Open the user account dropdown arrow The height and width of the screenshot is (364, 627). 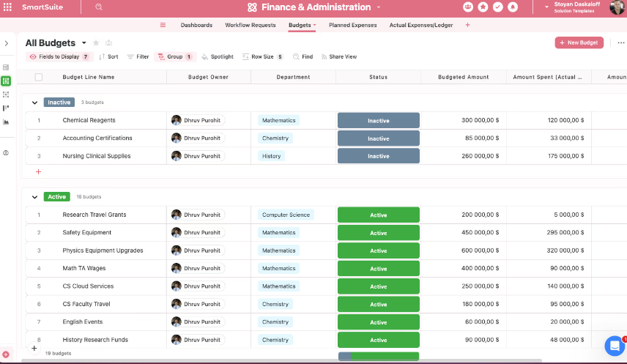pyautogui.click(x=546, y=7)
